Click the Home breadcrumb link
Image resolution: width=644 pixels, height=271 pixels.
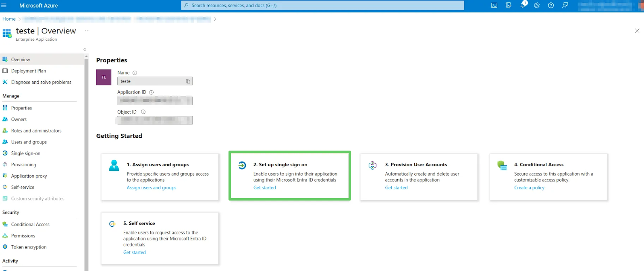pyautogui.click(x=9, y=19)
